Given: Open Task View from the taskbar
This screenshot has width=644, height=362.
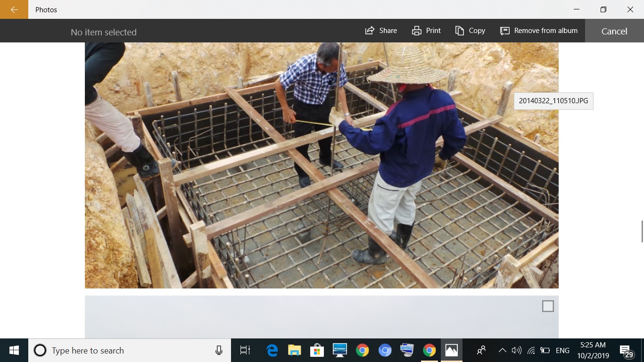Looking at the screenshot, I should coord(245,350).
